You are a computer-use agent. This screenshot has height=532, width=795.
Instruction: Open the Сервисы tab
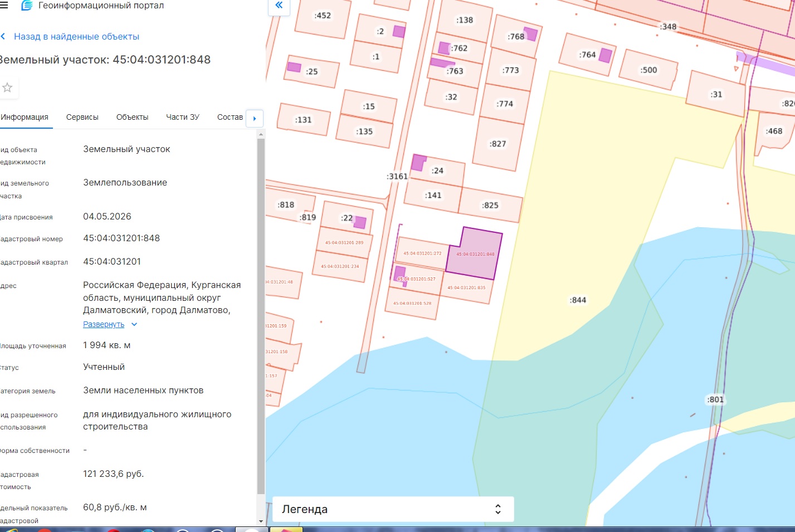tap(82, 117)
